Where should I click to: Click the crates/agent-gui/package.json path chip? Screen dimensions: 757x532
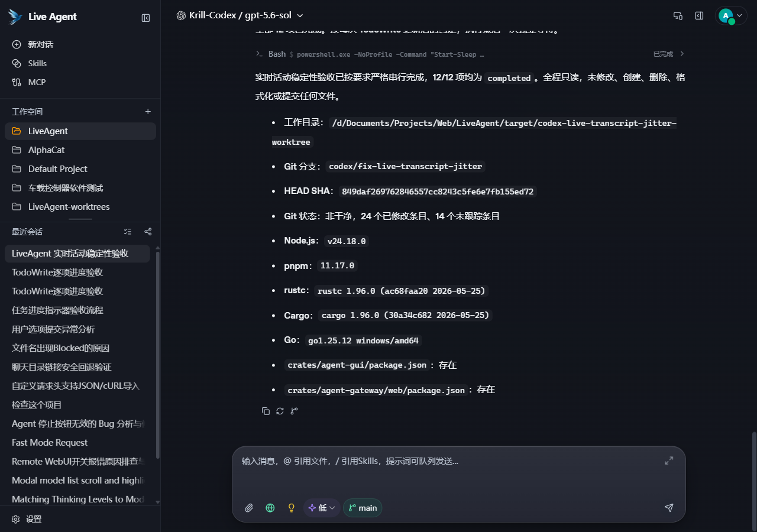click(357, 365)
